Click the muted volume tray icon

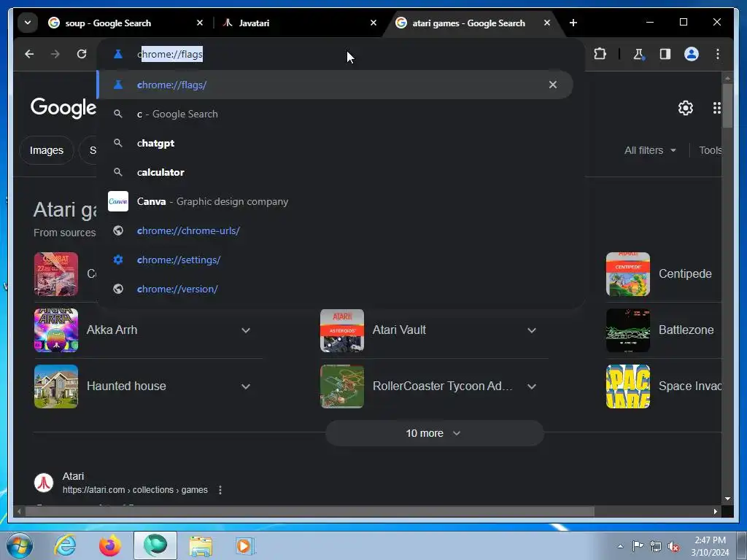[673, 547]
